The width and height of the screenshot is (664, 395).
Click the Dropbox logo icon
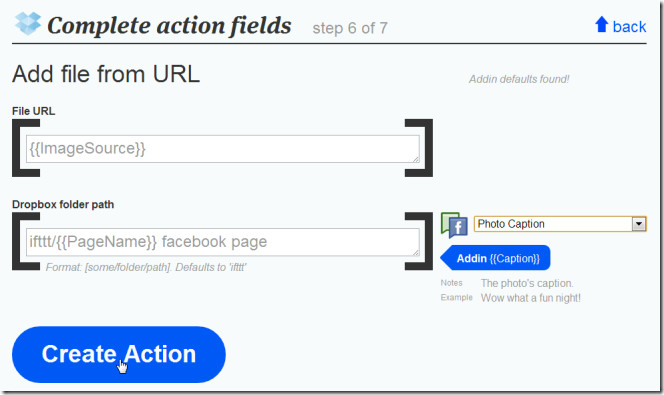[x=28, y=24]
